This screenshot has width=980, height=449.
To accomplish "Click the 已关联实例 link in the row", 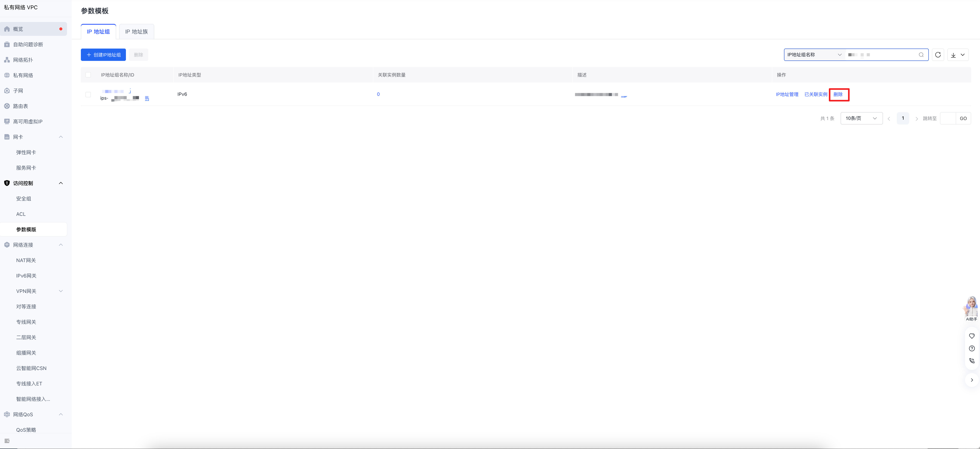I will (816, 94).
